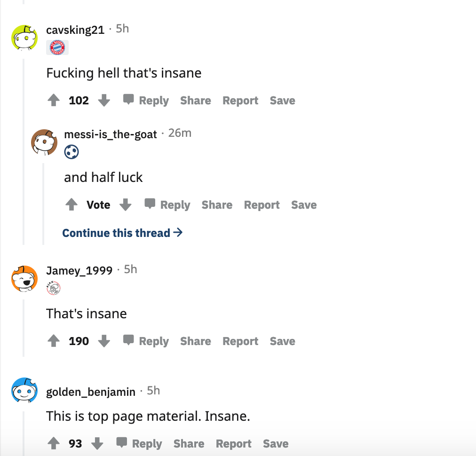
Task: Upvote cavsking21's comment
Action: tap(54, 101)
